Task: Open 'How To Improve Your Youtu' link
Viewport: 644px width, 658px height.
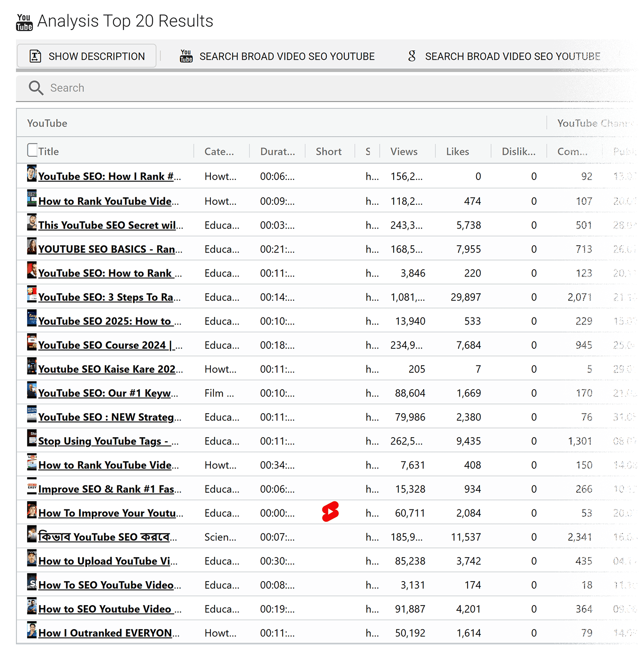Action: (x=110, y=513)
